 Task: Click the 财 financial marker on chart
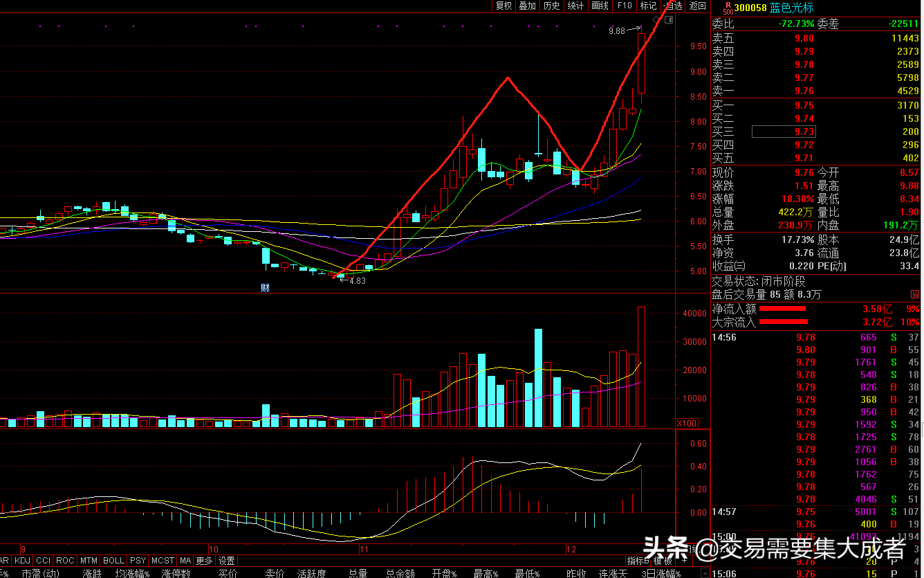264,287
